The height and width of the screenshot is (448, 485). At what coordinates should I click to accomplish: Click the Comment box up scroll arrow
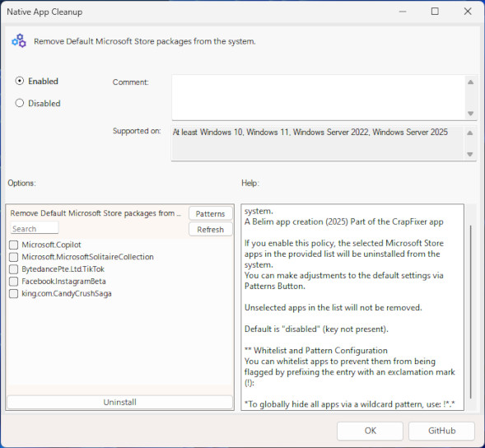click(470, 82)
